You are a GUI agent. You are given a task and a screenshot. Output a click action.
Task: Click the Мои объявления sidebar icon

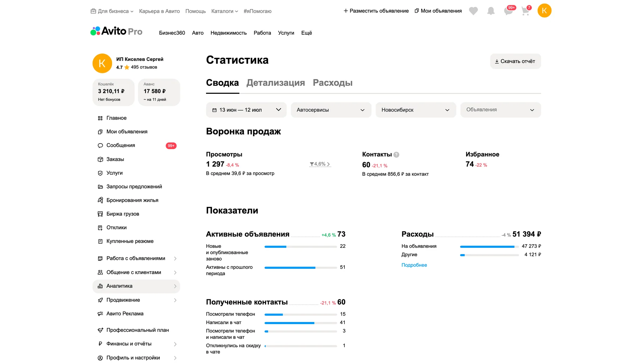pyautogui.click(x=100, y=132)
